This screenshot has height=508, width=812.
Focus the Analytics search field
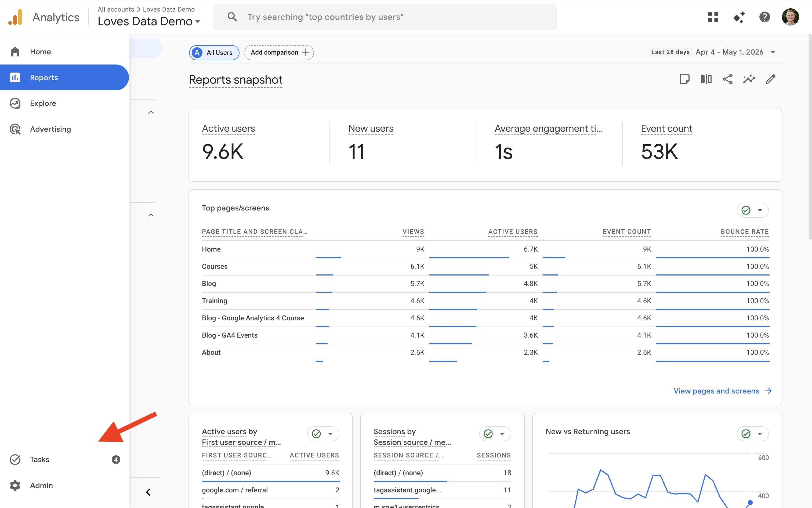pos(385,17)
